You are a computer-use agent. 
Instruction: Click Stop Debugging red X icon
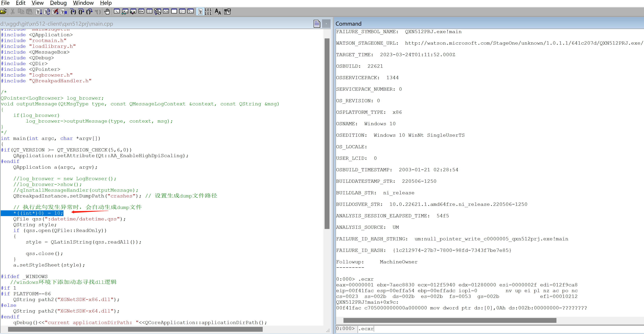(55, 12)
